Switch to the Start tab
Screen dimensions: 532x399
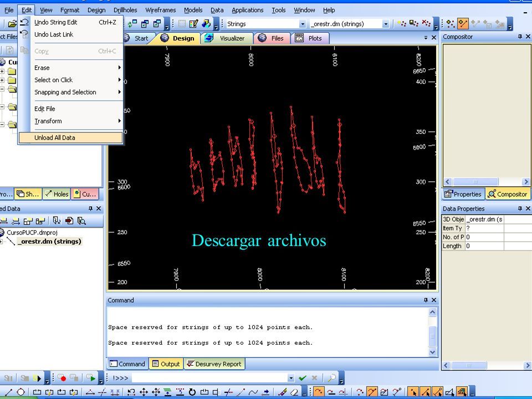[x=138, y=38]
